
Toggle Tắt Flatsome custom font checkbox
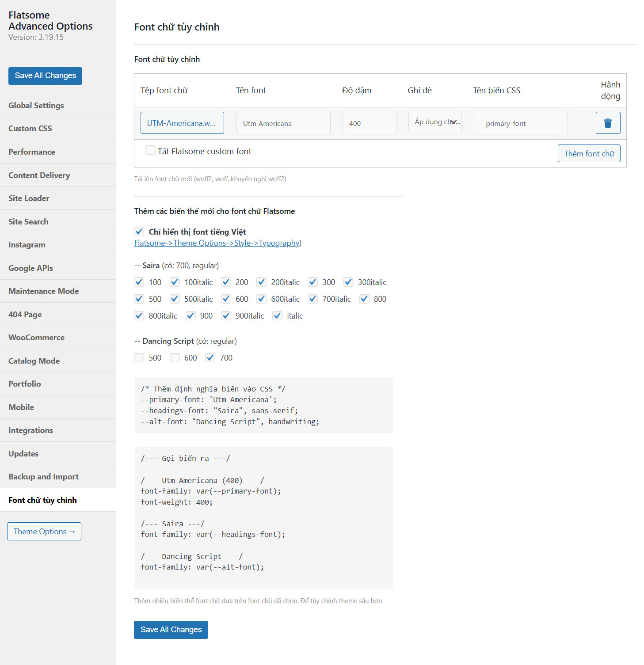tap(150, 150)
